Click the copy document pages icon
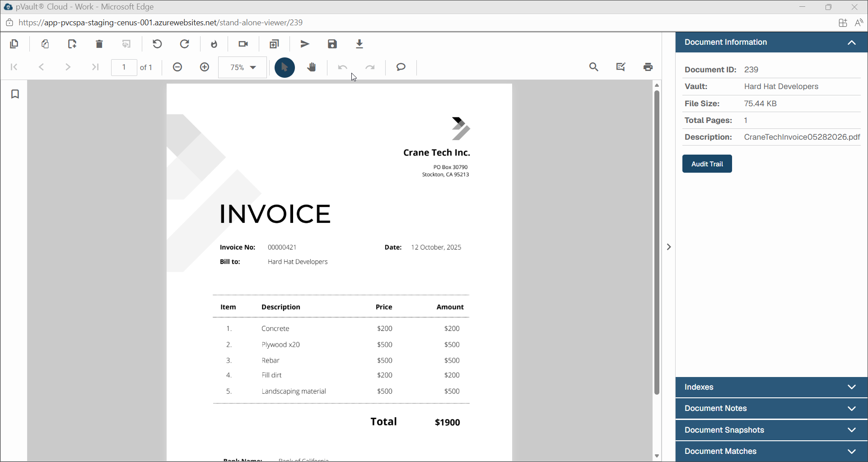Viewport: 868px width, 462px height. [x=14, y=44]
